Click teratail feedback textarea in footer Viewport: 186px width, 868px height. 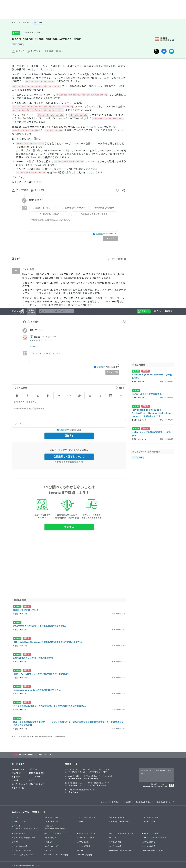[x=157, y=775]
